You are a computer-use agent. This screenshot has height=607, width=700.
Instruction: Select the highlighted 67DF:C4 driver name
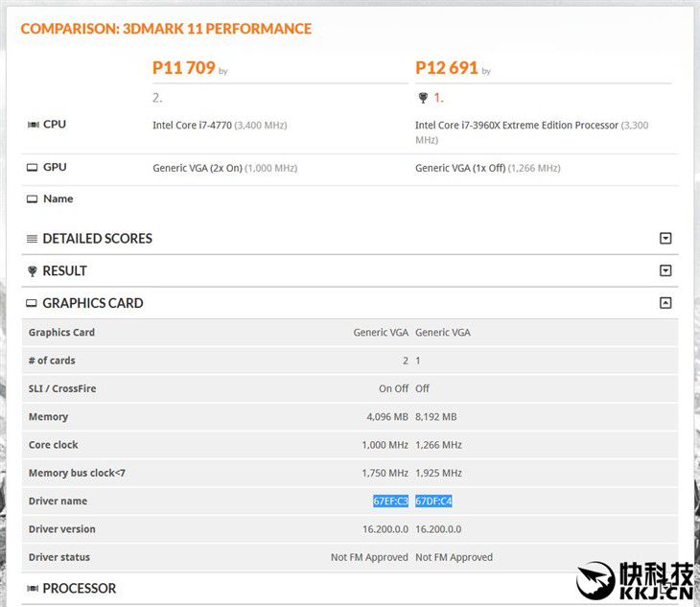tap(433, 502)
